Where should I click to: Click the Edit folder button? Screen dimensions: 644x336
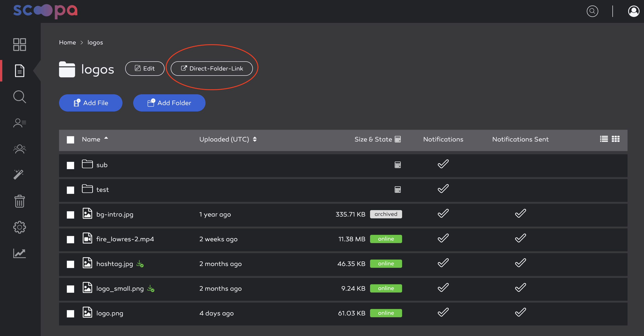[x=145, y=68]
